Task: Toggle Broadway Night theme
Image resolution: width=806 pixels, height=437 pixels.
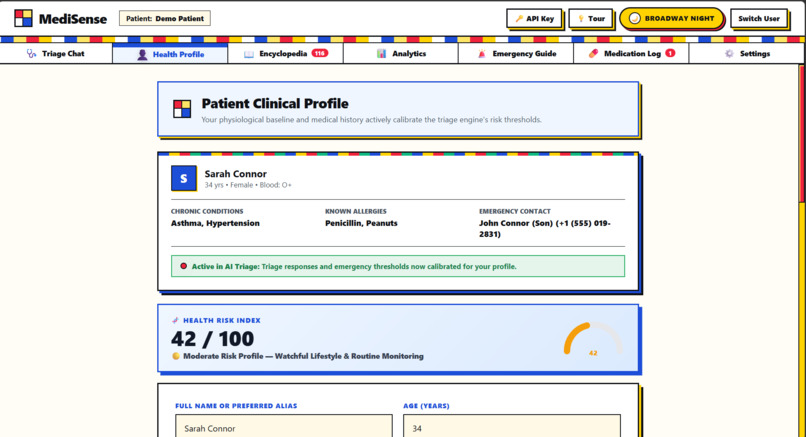Action: pyautogui.click(x=671, y=19)
